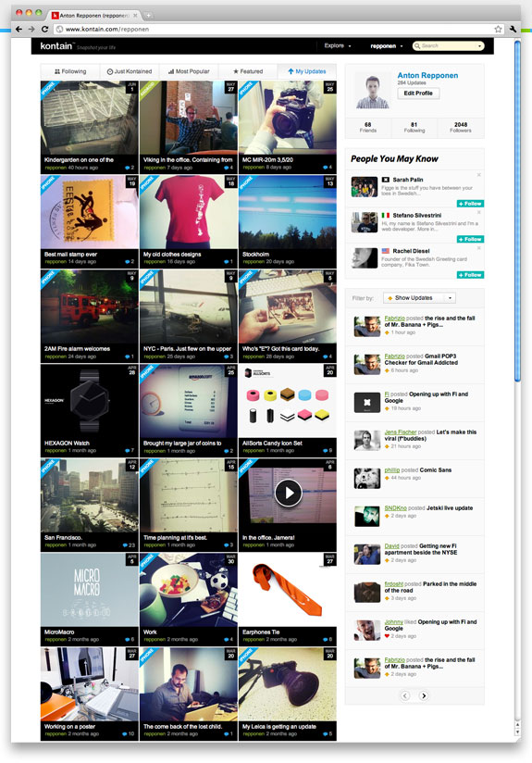Open the browser wrench settings menu
The height and width of the screenshot is (763, 532).
(513, 30)
